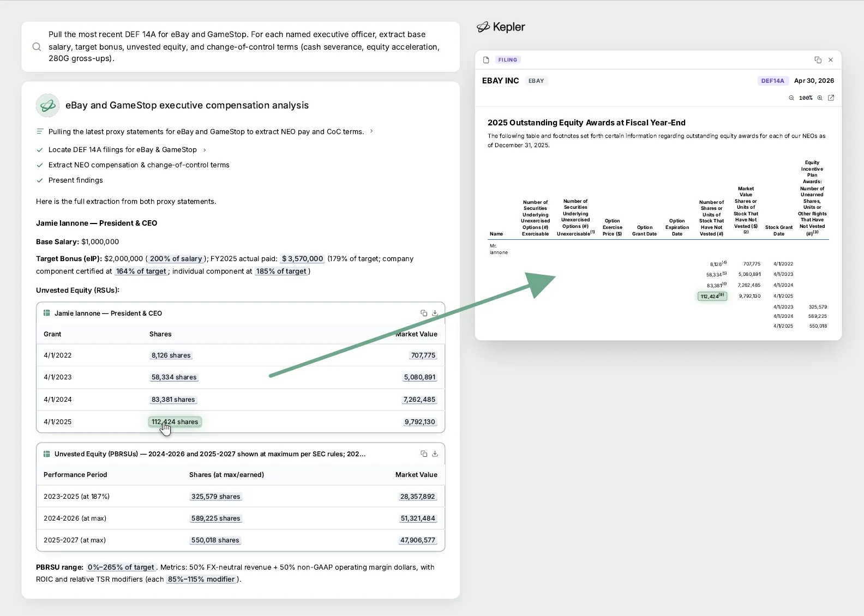864x616 pixels.
Task: Open the '185% of target' citation
Action: tap(281, 271)
